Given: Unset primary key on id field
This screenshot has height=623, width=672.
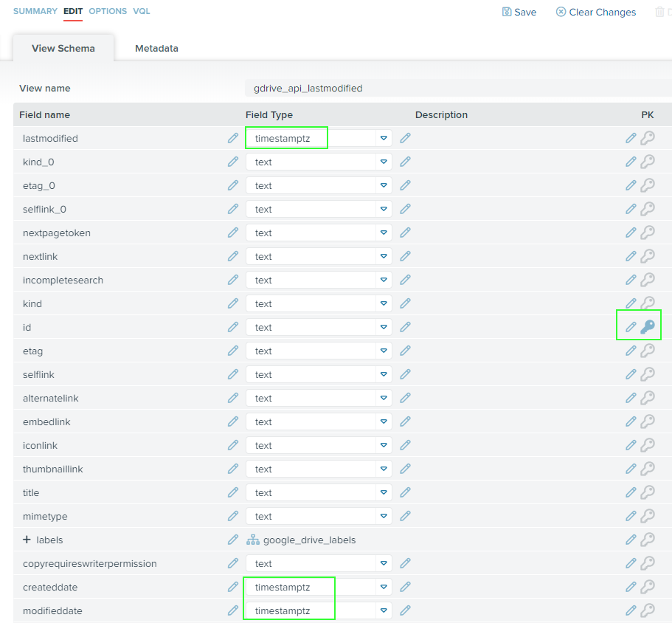Looking at the screenshot, I should 648,327.
